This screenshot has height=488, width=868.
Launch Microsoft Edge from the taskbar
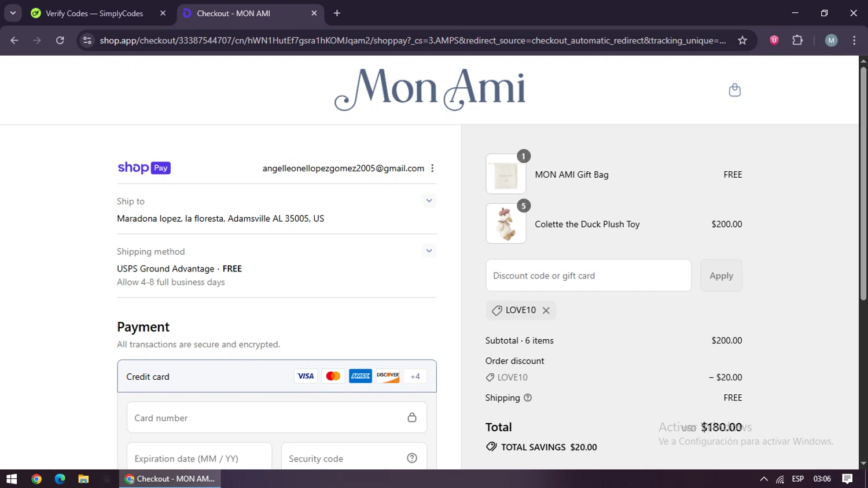[60, 479]
